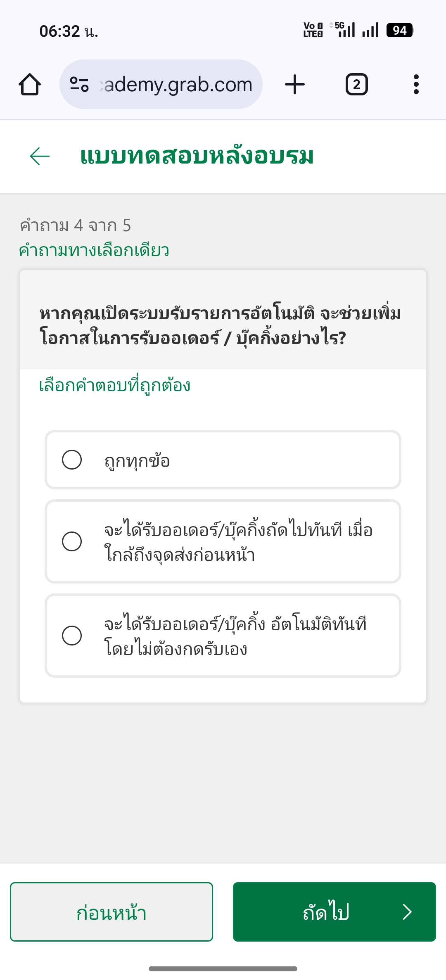Tap the คำถามทางเลือกเดียว label
Viewport: 446px width, 980px height.
tap(94, 250)
